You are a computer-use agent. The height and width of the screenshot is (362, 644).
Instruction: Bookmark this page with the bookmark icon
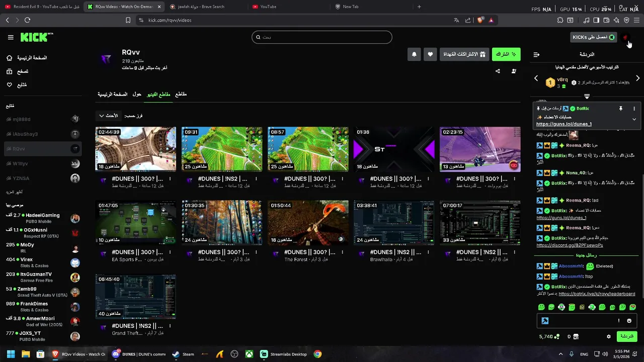coord(128,20)
